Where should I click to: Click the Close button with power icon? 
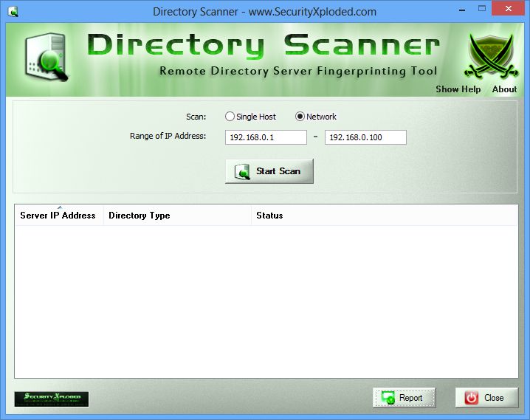[486, 398]
